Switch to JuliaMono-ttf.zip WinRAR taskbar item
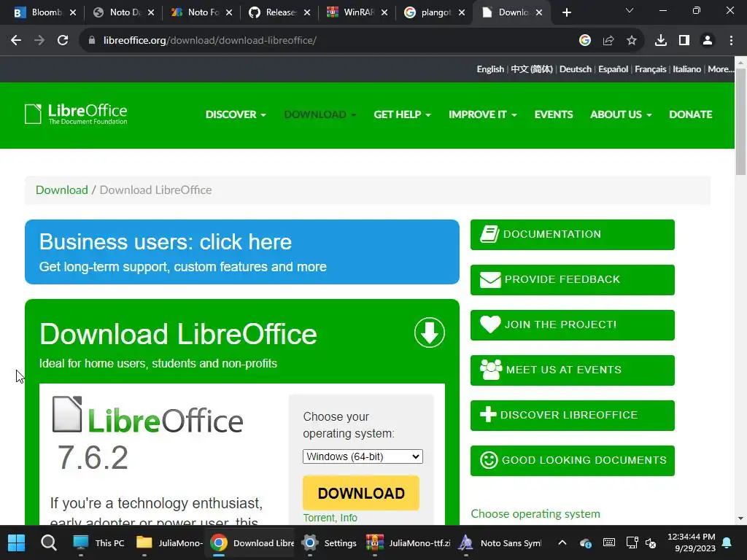The image size is (747, 560). click(409, 542)
